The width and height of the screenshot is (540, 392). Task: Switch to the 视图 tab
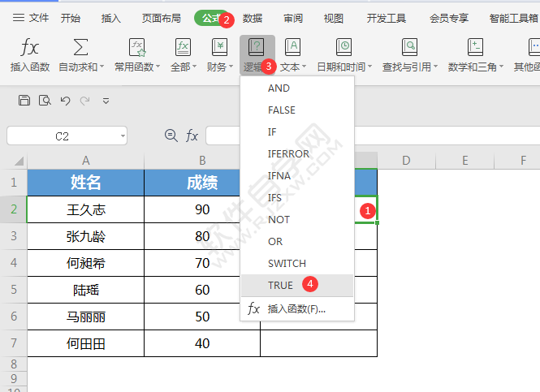click(x=334, y=18)
